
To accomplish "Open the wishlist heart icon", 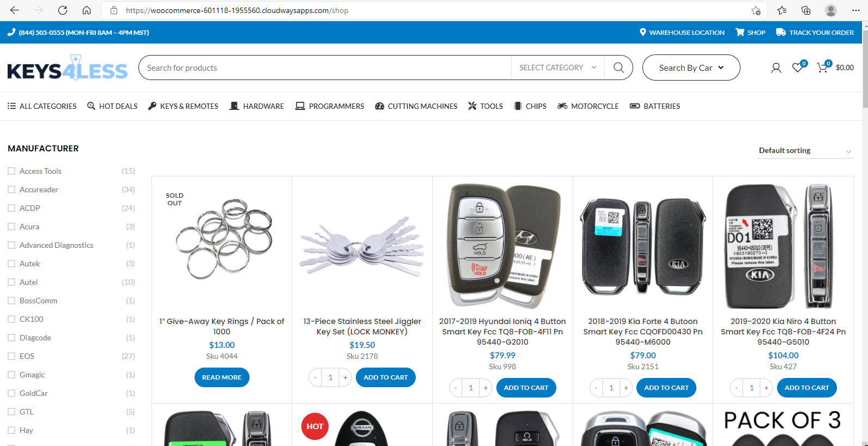I will pyautogui.click(x=798, y=68).
